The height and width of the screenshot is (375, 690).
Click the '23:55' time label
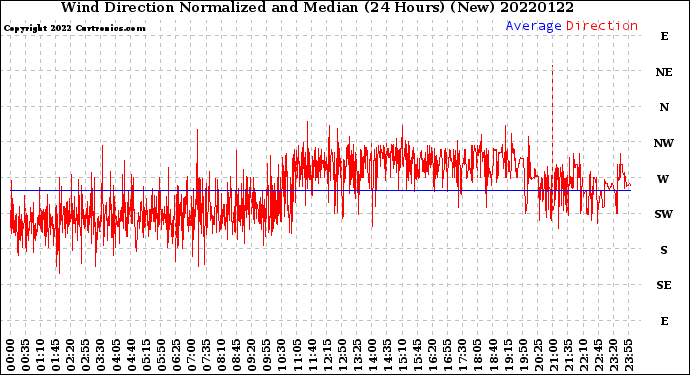(628, 356)
